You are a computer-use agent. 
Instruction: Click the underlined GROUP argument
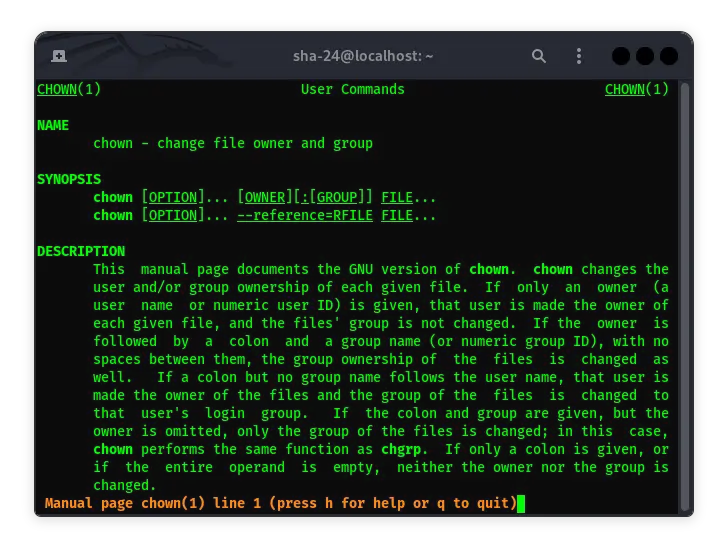pyautogui.click(x=336, y=197)
